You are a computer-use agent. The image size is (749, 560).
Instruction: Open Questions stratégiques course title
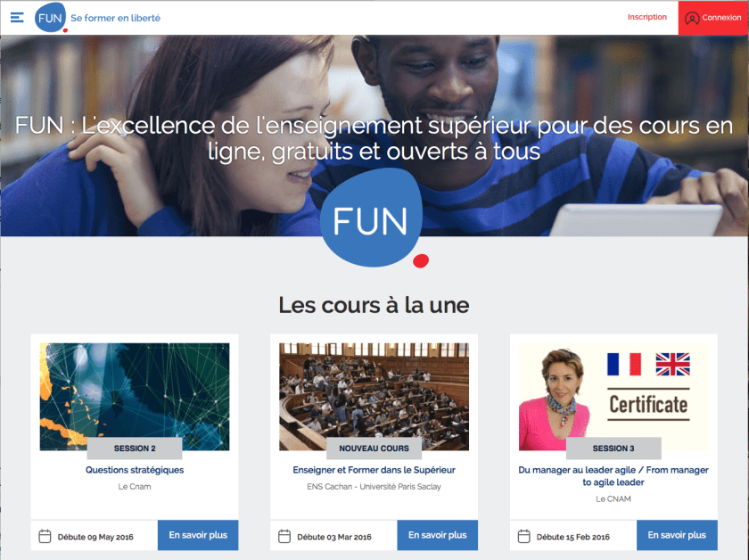coord(135,470)
